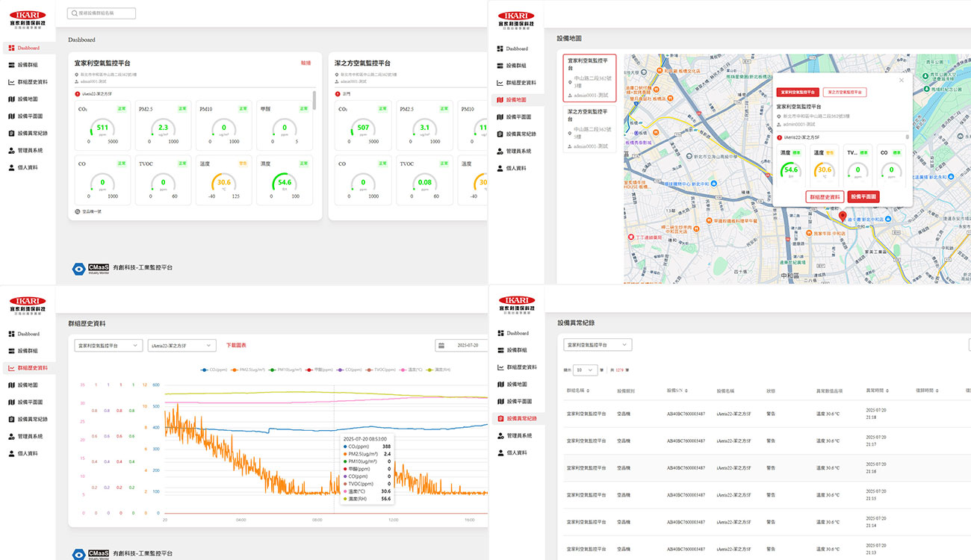The height and width of the screenshot is (560, 971).
Task: Open 設備平面圖 label in the 群組歷史資料 page sidebar
Action: point(30,402)
